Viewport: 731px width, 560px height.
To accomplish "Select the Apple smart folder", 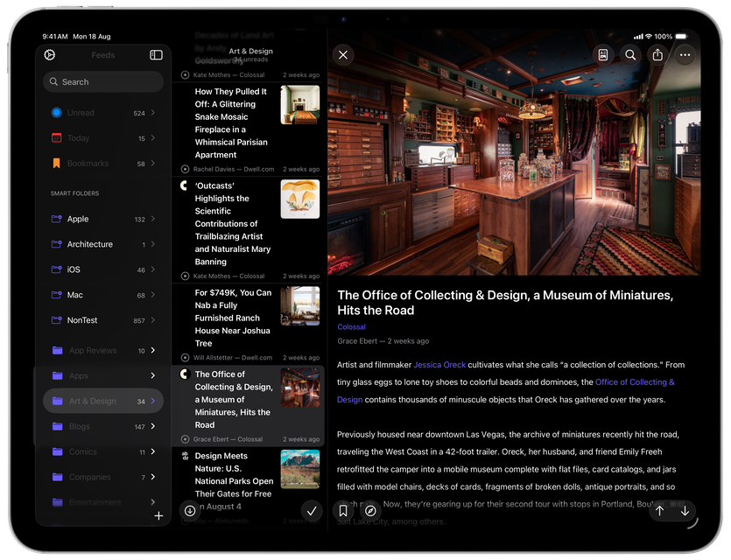I will click(x=103, y=219).
